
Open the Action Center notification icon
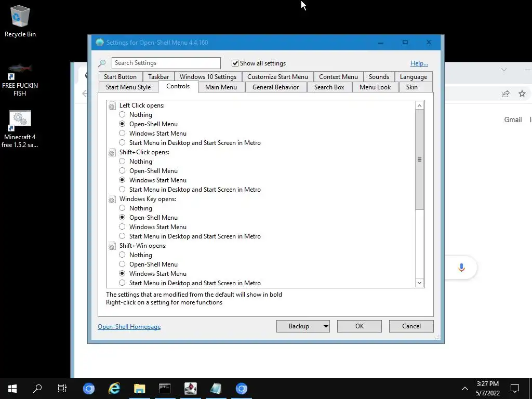point(515,389)
